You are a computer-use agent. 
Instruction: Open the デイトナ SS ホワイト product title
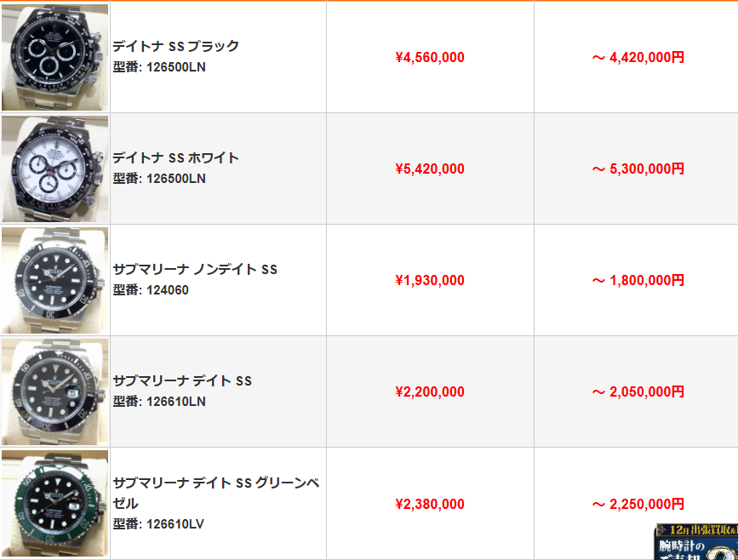(176, 157)
